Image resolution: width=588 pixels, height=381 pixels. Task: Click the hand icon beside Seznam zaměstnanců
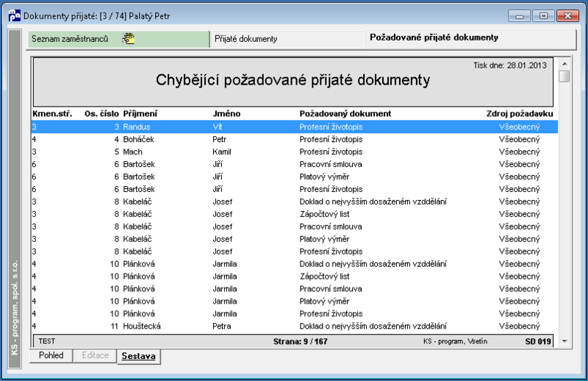(128, 39)
